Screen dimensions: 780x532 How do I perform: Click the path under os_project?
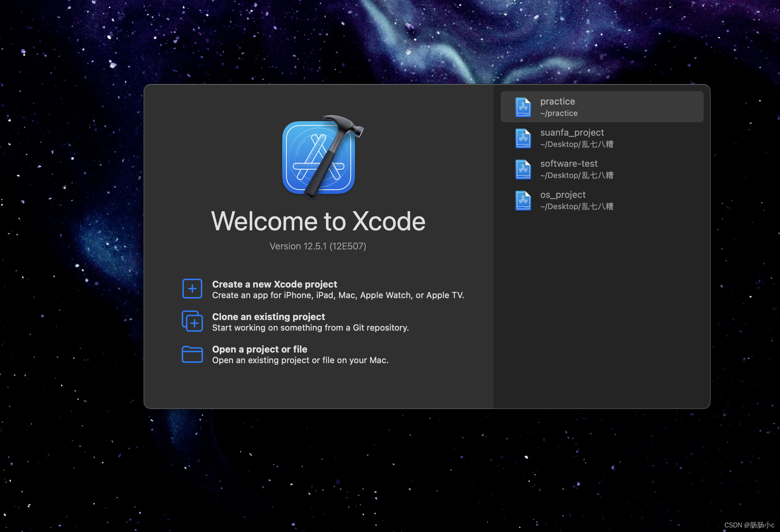pyautogui.click(x=577, y=207)
